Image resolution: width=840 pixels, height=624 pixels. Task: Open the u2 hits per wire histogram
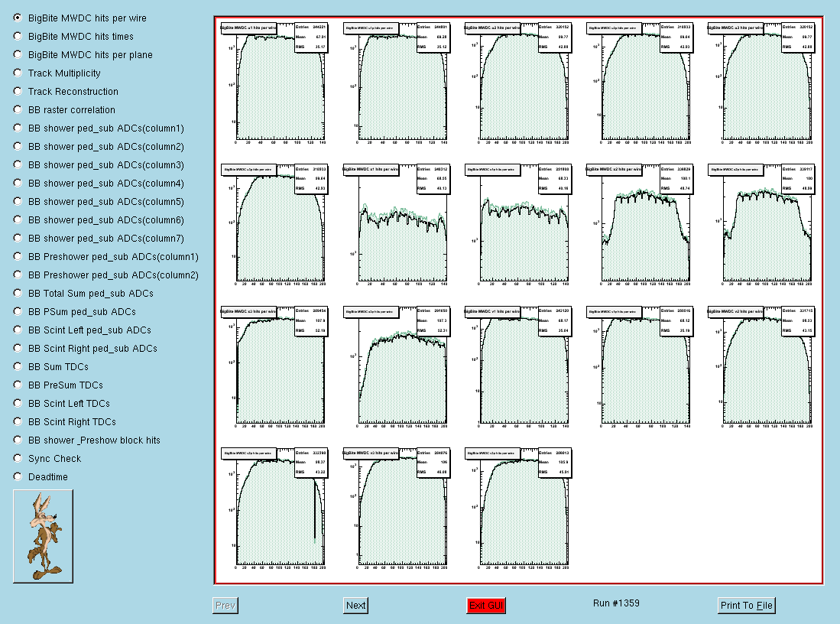pyautogui.click(x=517, y=83)
